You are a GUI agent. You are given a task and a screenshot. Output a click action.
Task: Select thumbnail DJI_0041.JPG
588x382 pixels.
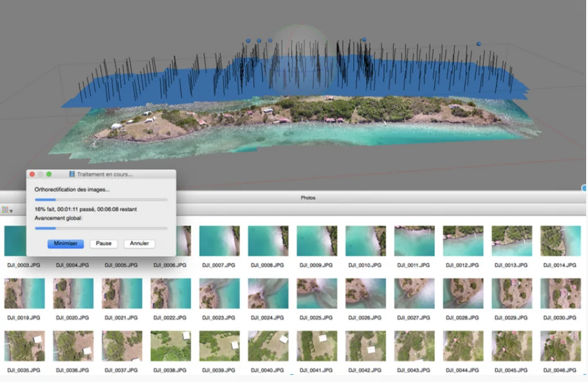(x=317, y=345)
